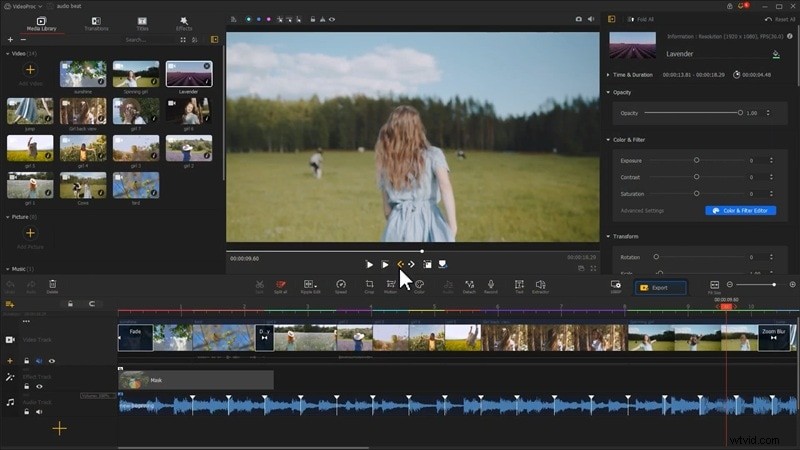800x450 pixels.
Task: Open the Color tool in timeline toolbar
Action: 419,287
